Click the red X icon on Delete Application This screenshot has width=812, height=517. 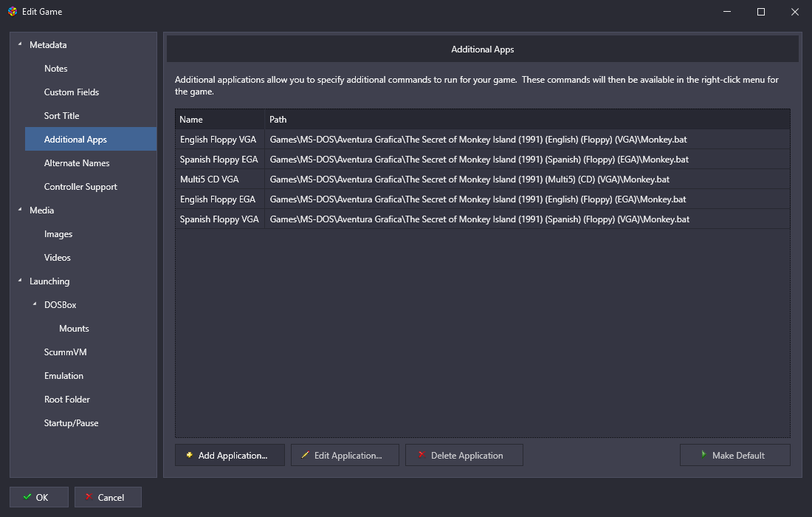[x=422, y=455]
